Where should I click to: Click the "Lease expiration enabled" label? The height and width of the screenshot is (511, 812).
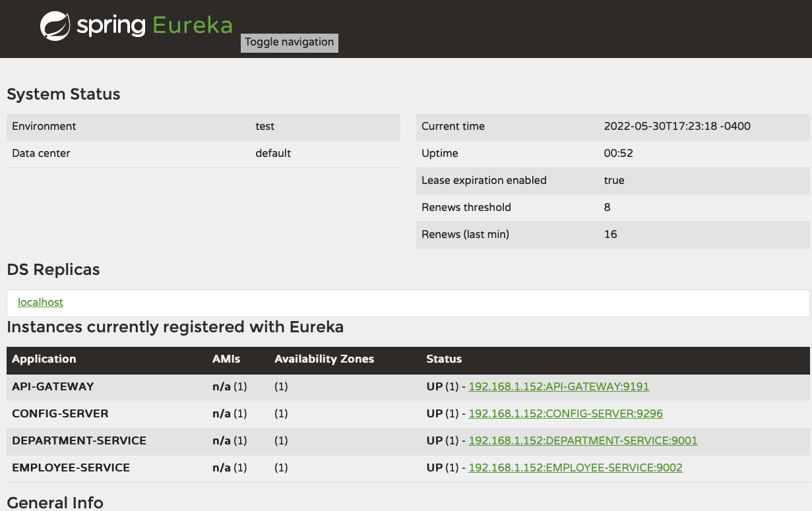pyautogui.click(x=484, y=180)
